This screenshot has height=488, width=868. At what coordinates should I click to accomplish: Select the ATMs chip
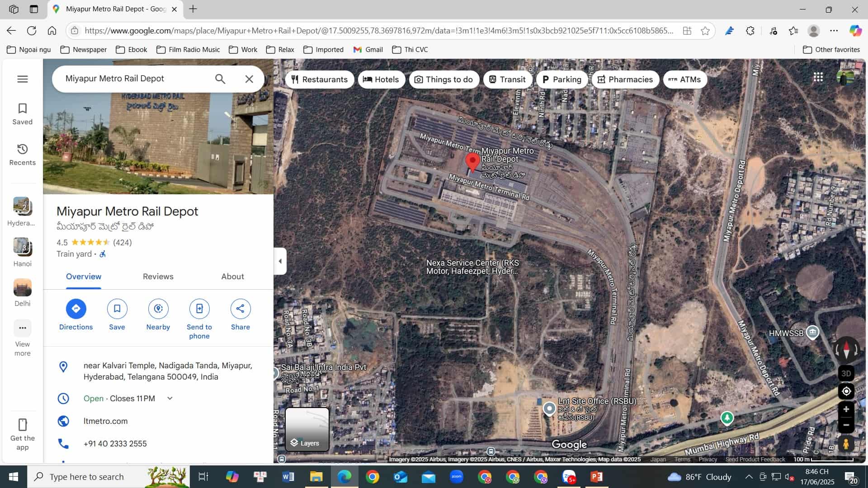point(685,80)
